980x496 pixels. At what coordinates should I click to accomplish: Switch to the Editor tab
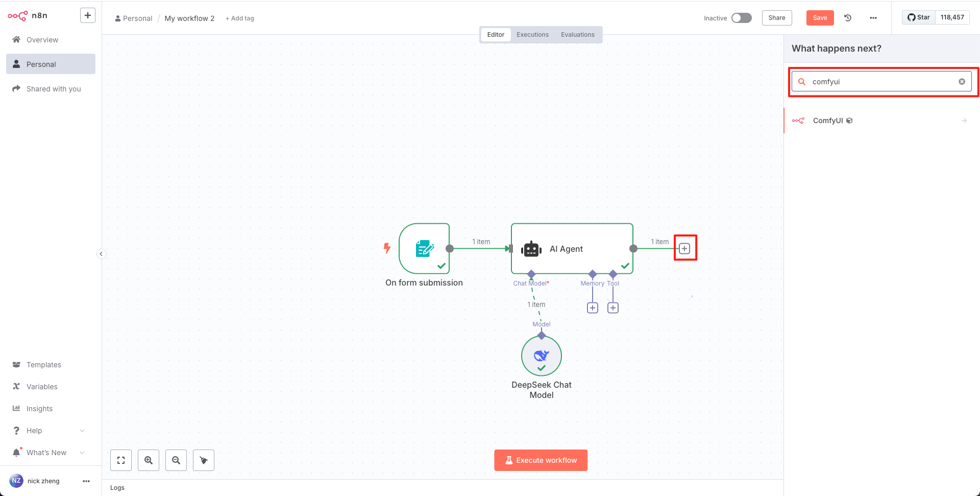pos(496,35)
